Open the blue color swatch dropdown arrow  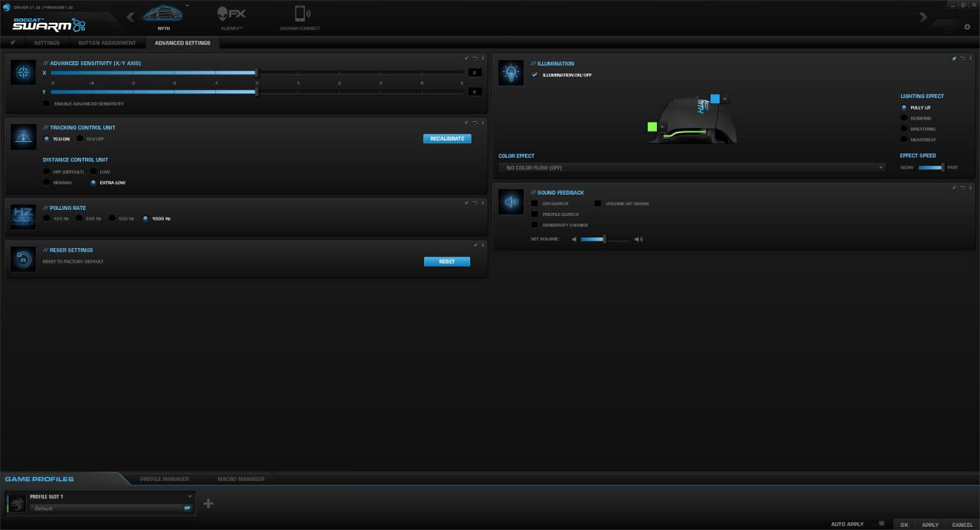pyautogui.click(x=725, y=99)
